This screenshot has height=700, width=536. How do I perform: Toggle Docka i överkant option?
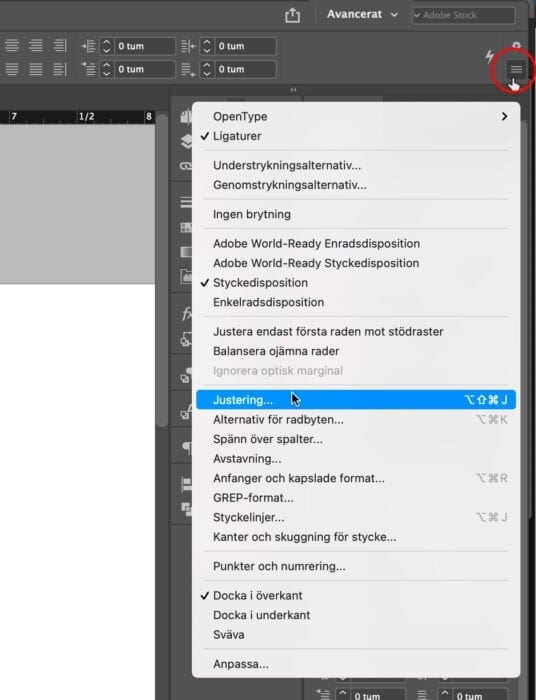(x=356, y=596)
